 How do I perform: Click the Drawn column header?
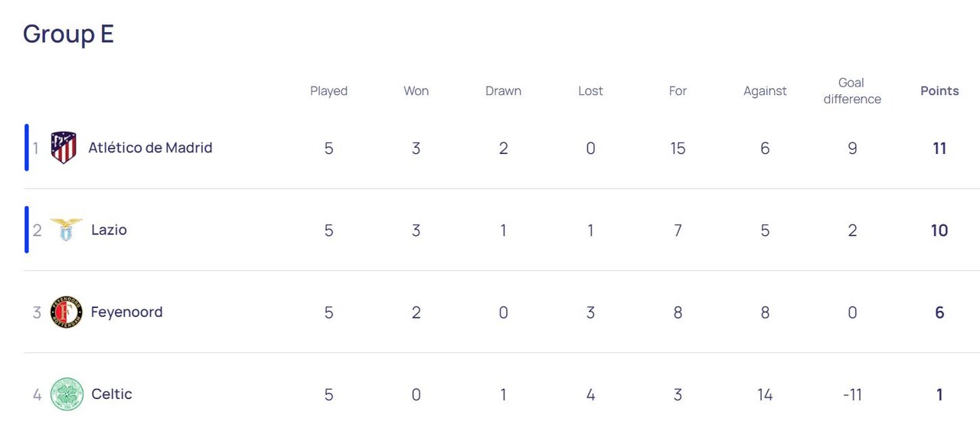[503, 91]
